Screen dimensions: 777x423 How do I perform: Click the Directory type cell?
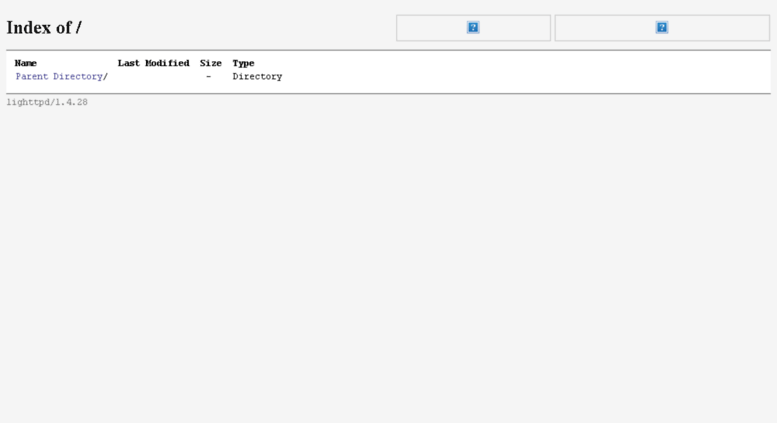tap(257, 76)
